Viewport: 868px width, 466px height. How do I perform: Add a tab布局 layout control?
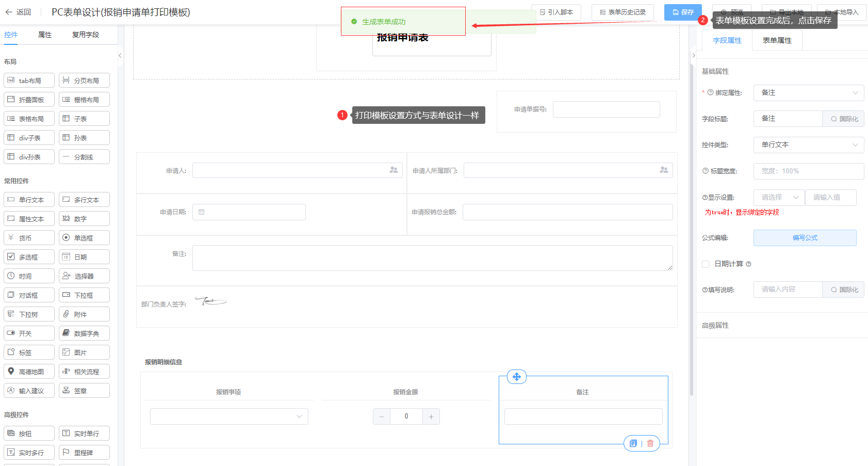coord(29,81)
